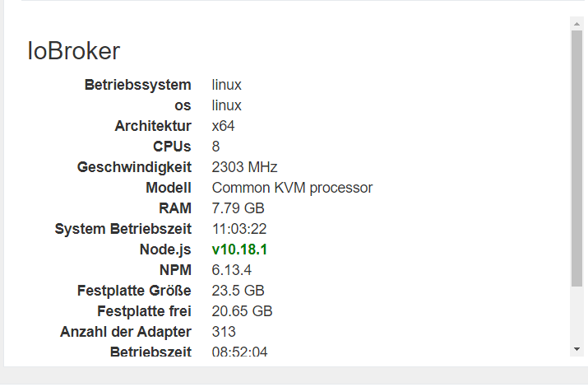Screen dimensions: 588x387
Task: Click the NPM version 6.13.4
Action: [231, 270]
